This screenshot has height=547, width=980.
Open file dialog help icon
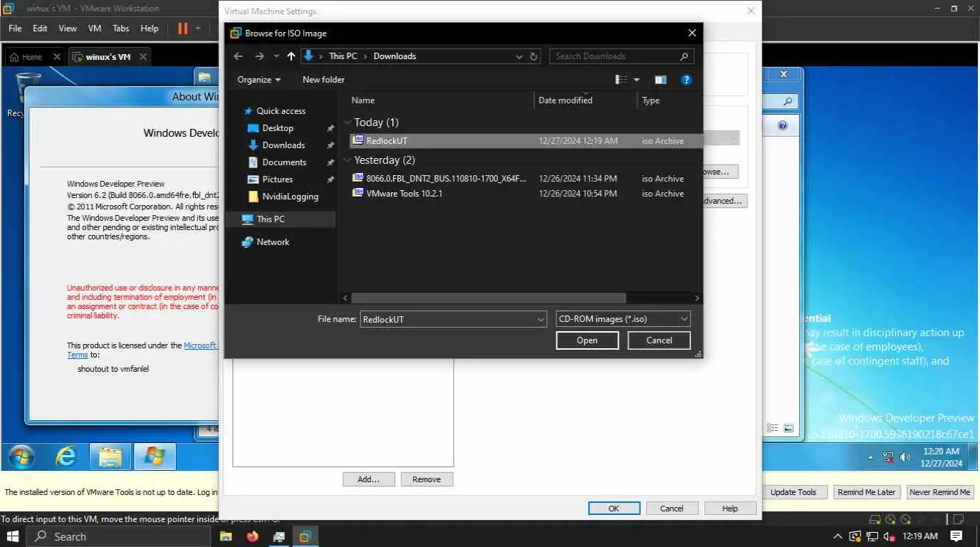[x=686, y=80]
